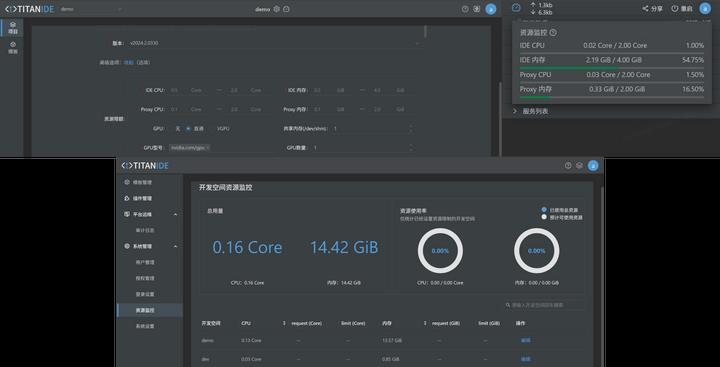
Task: Click the help question icon beside 资源监控 heading
Action: (x=553, y=33)
